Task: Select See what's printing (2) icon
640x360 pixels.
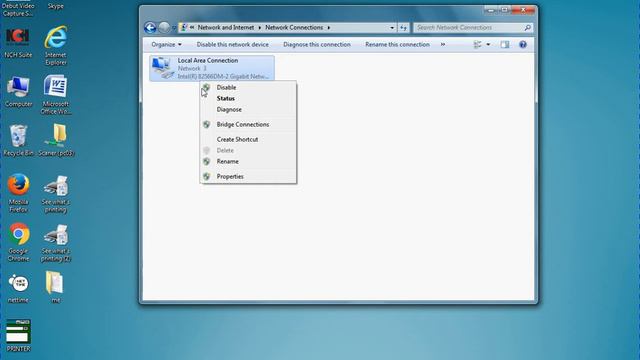Action: click(56, 243)
